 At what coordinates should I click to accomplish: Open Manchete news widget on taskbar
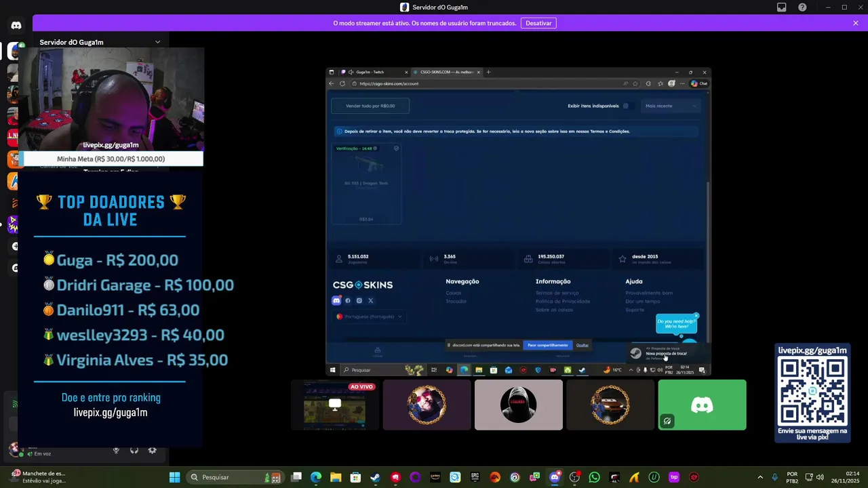click(x=37, y=477)
